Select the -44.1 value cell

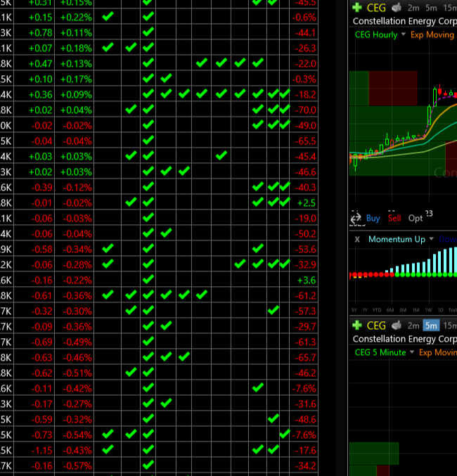pos(305,33)
